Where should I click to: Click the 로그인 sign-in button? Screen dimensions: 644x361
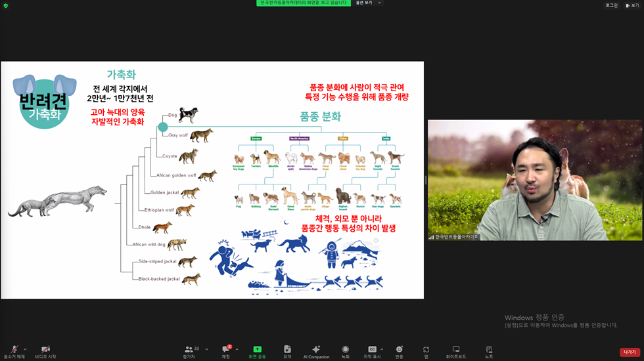[x=612, y=5]
